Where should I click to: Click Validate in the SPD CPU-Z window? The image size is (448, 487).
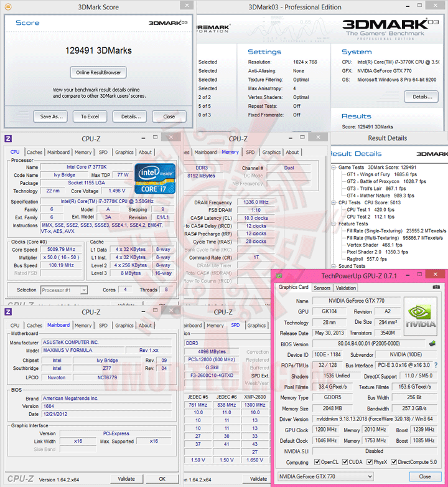coord(258,479)
